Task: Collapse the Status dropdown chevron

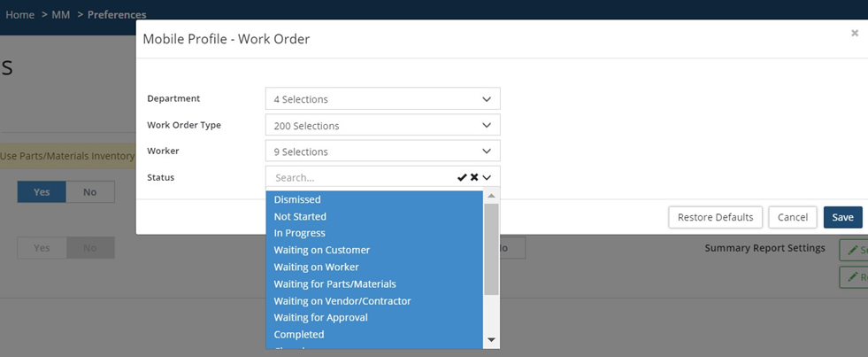Action: pos(488,177)
